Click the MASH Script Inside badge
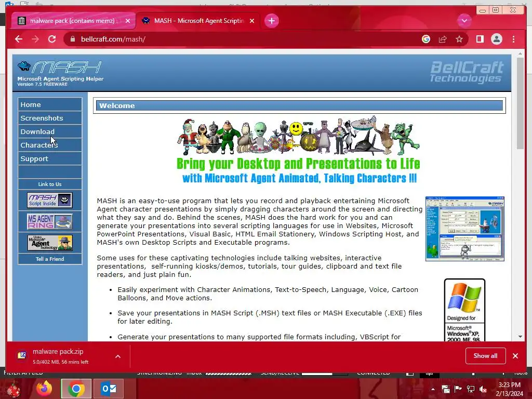532x399 pixels. (x=49, y=200)
